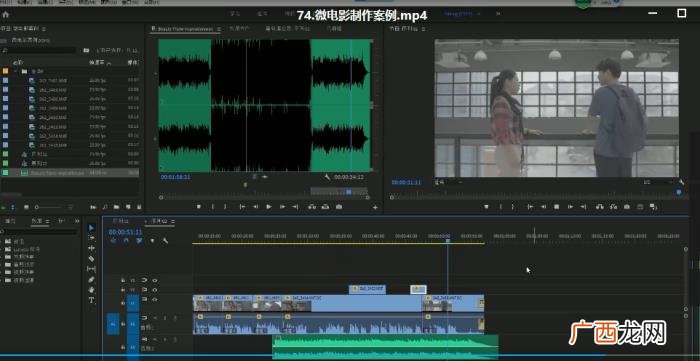Switch to Metadata tab
Screen dimensions: 700x361
[334, 29]
